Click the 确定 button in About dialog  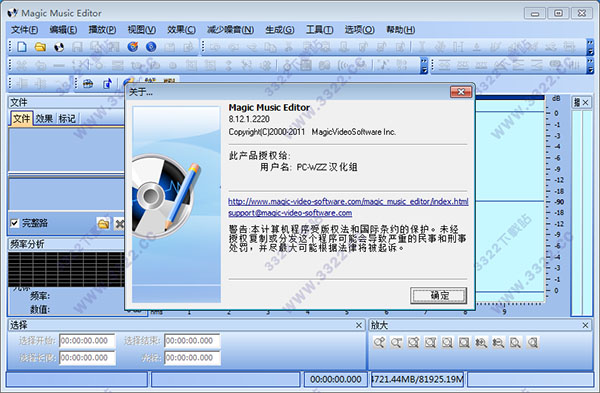(439, 295)
